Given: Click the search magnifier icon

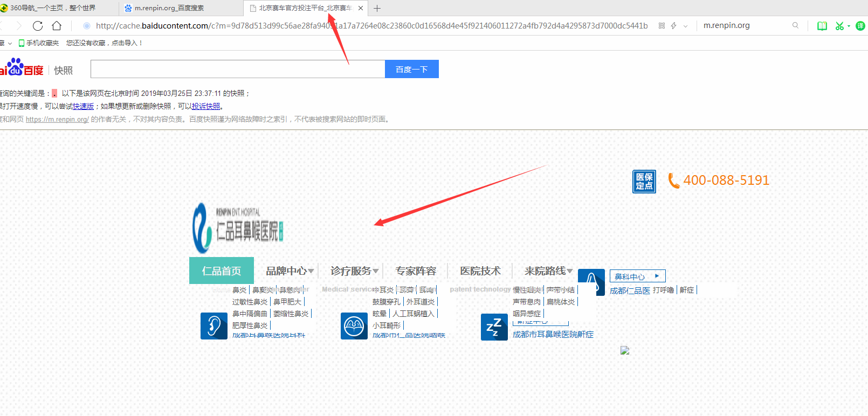Looking at the screenshot, I should (795, 25).
